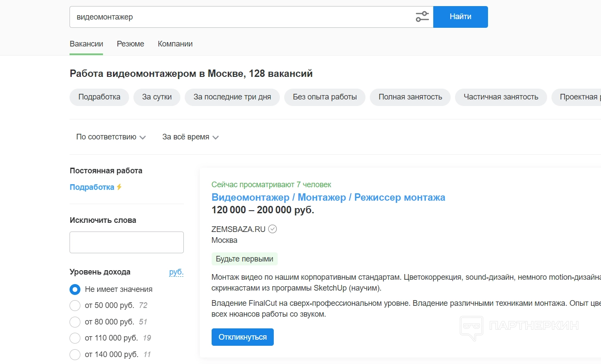Apply the 'Без опыта работы' filter chip
601x364 pixels.
pos(325,97)
